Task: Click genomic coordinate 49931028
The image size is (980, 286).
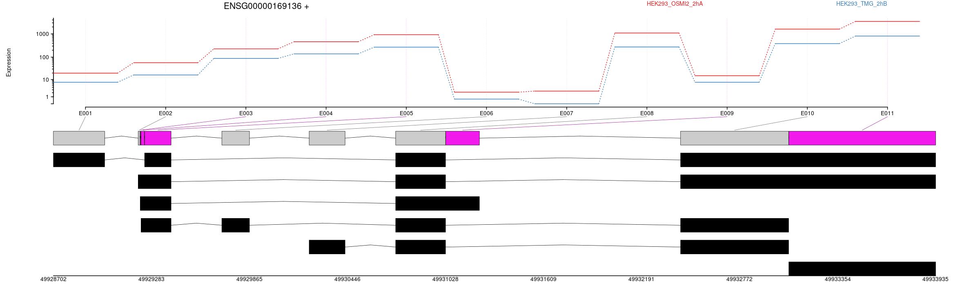Action: coord(445,279)
